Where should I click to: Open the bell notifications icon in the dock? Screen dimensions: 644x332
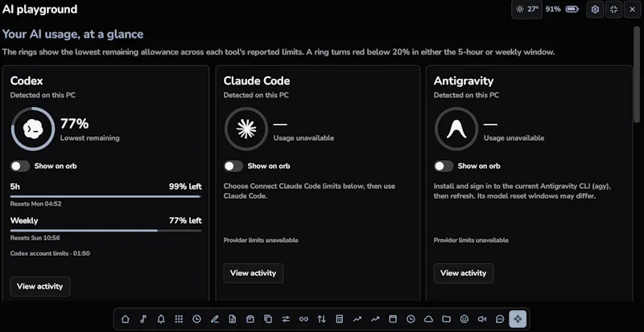click(161, 319)
